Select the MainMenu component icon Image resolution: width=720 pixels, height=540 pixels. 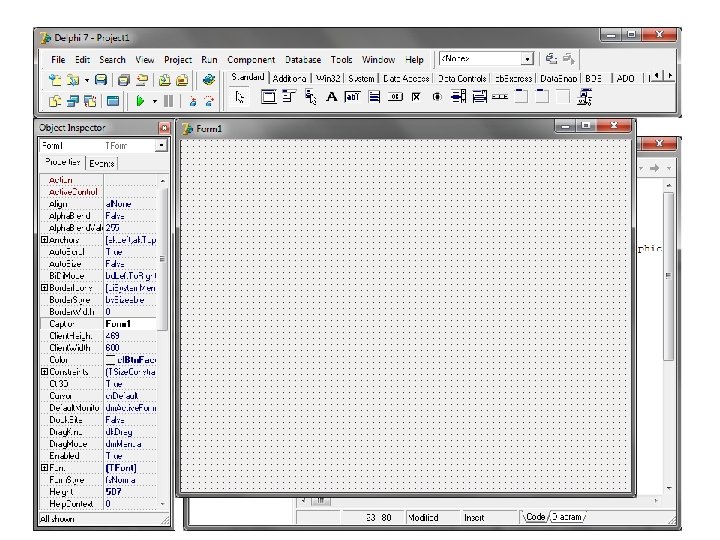point(289,97)
